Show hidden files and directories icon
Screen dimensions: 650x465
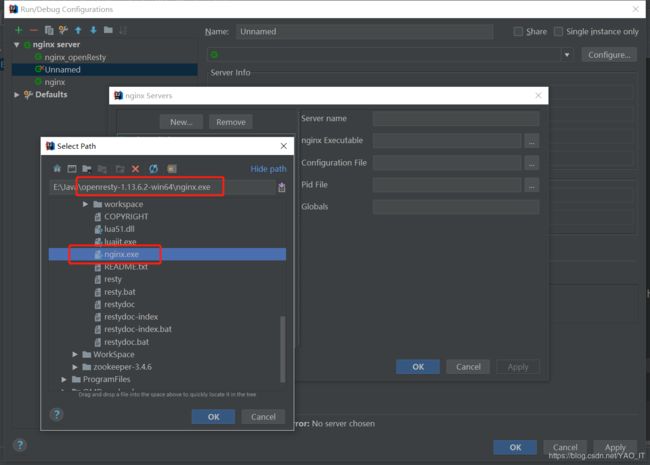[x=172, y=168]
